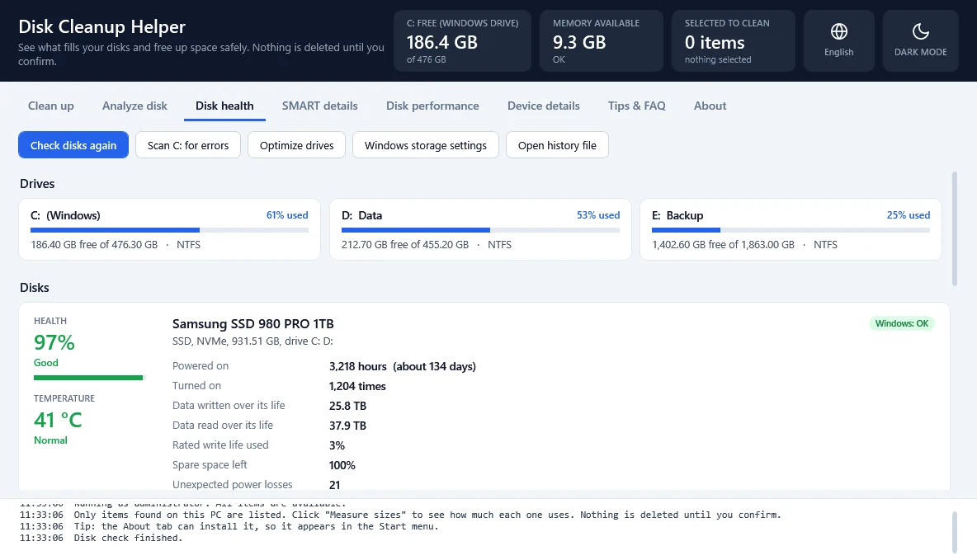Click the "37.9 TB" data read value
This screenshot has height=560, width=977.
point(347,426)
